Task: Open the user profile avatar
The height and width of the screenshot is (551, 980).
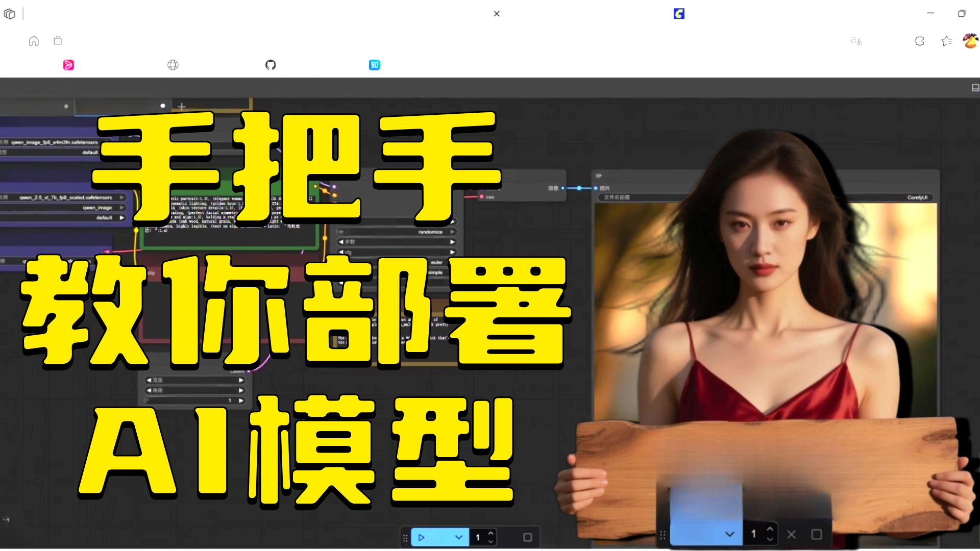Action: tap(970, 41)
